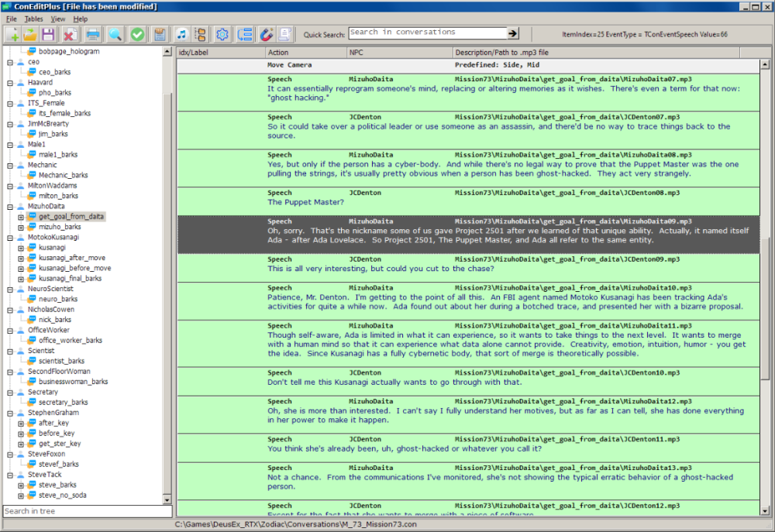Click the red X close file icon
The image size is (775, 532).
[70, 34]
